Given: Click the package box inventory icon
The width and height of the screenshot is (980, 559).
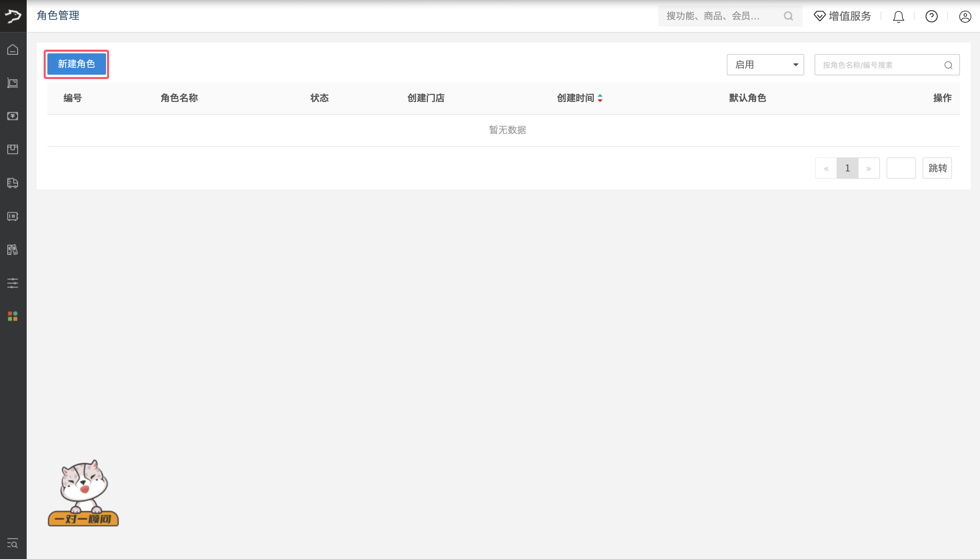Looking at the screenshot, I should (13, 149).
